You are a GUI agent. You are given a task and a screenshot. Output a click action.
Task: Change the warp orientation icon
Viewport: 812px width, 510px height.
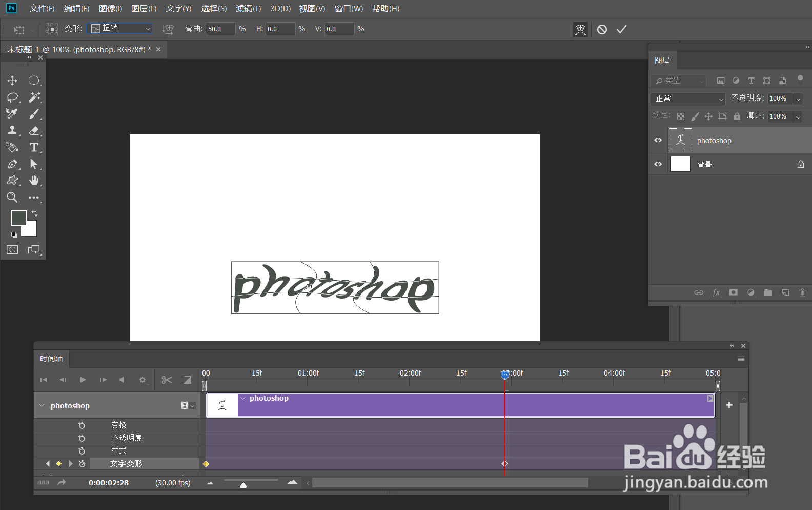(168, 29)
